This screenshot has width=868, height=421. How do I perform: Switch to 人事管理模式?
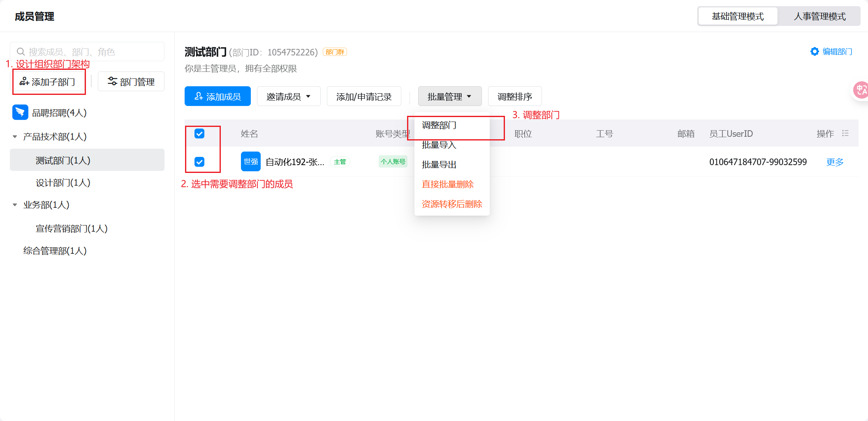tap(819, 16)
